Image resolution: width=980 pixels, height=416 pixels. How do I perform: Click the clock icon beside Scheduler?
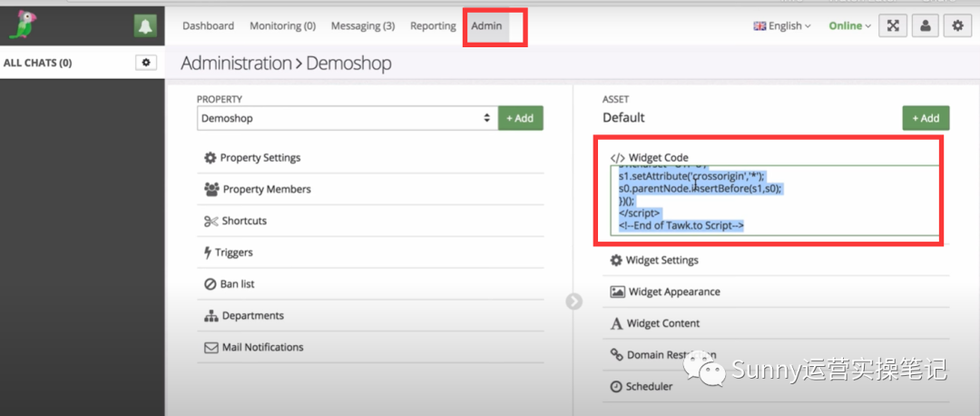(615, 387)
